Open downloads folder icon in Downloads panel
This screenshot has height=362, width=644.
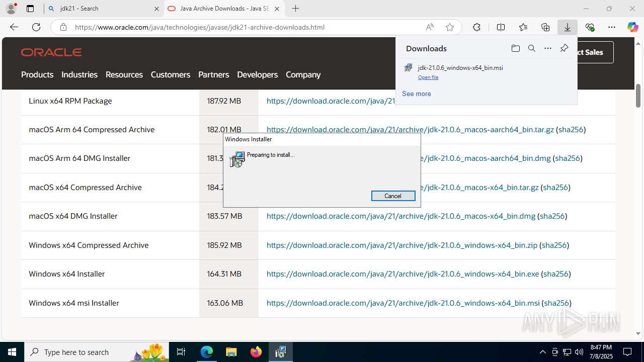click(515, 48)
